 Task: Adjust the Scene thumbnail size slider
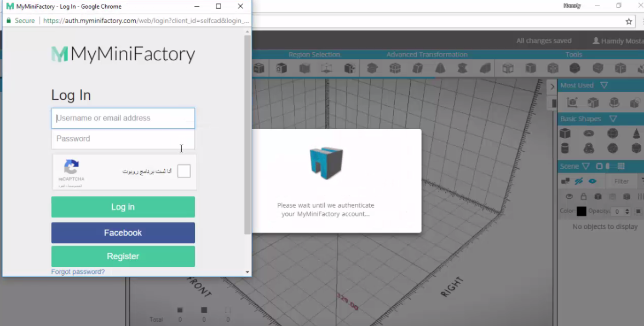(x=608, y=166)
